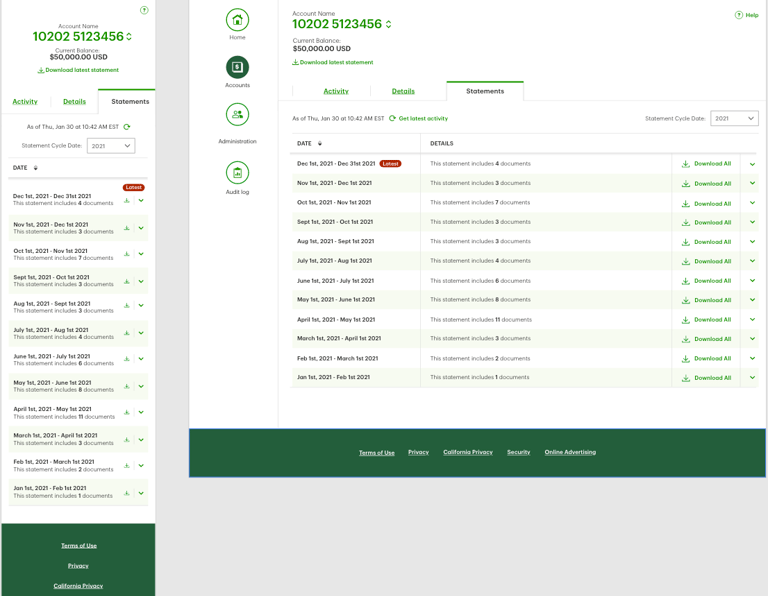The image size is (768, 596).
Task: Open Terms of Use in desktop footer
Action: [x=377, y=453]
